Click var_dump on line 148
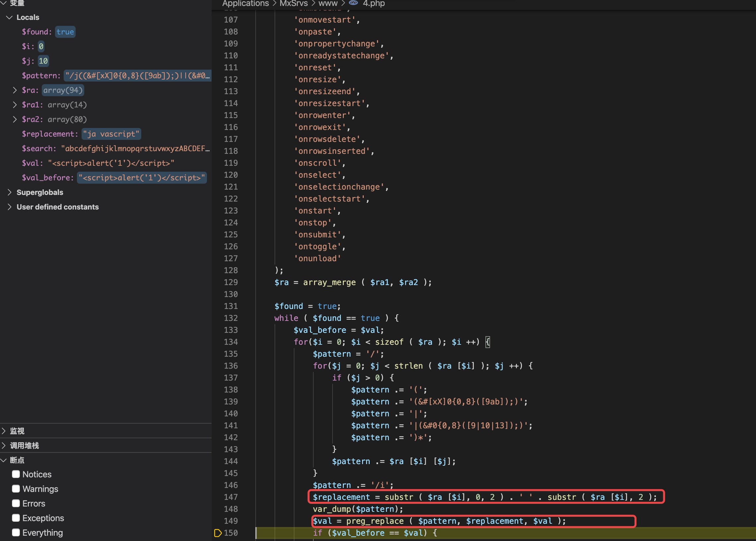 [332, 509]
